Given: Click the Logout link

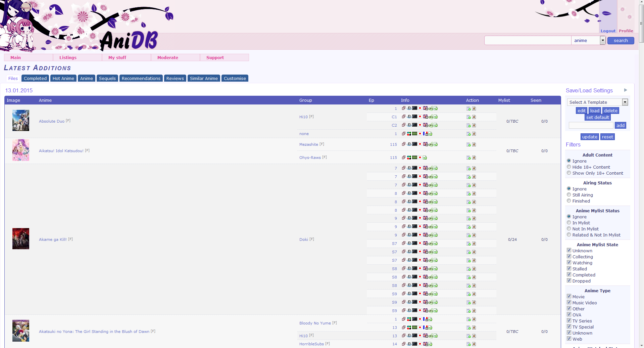Looking at the screenshot, I should tap(608, 31).
